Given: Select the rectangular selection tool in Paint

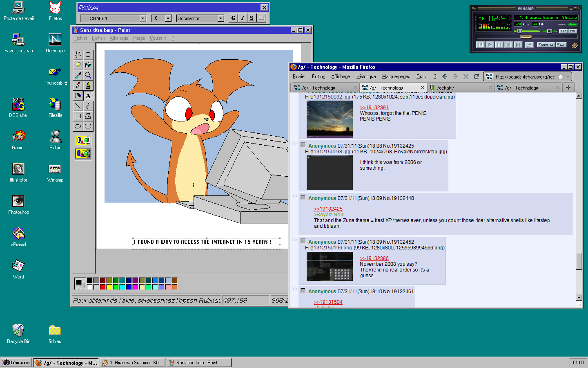Looking at the screenshot, I should 88,55.
